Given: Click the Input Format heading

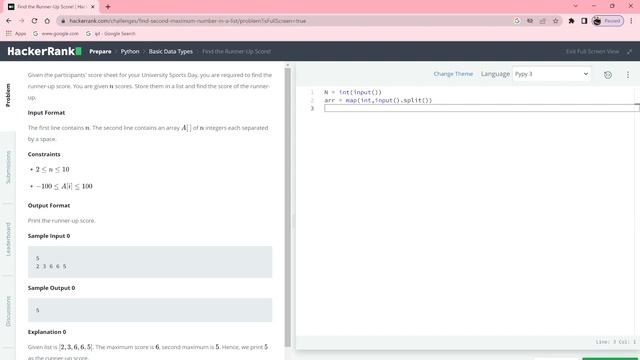Looking at the screenshot, I should click(x=47, y=113).
